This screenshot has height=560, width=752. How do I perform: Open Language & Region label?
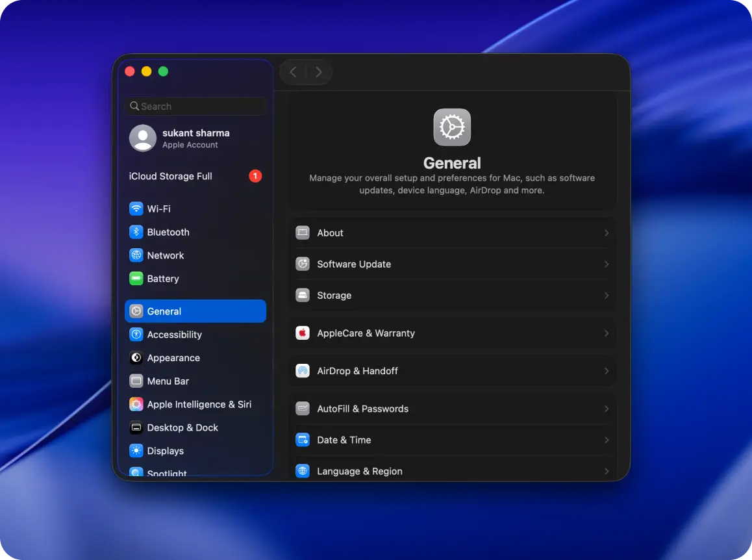[359, 471]
